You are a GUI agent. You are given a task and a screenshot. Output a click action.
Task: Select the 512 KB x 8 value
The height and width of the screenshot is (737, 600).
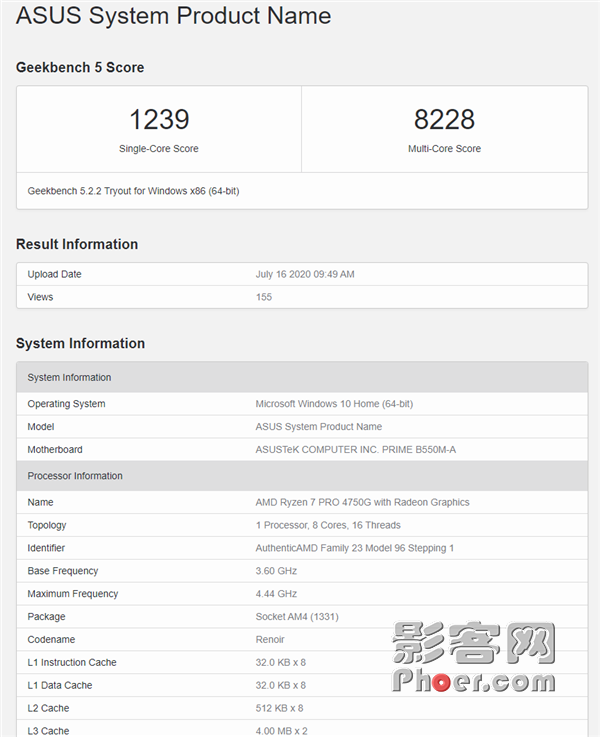coord(279,708)
